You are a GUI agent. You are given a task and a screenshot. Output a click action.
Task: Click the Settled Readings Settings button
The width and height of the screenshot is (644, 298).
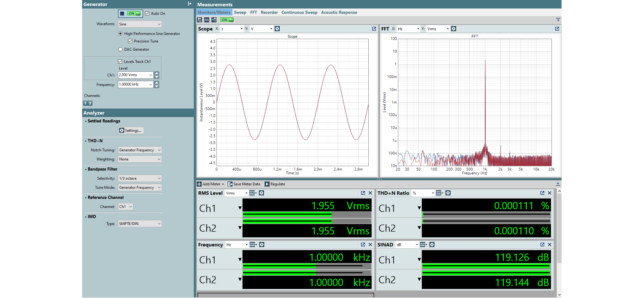pos(131,131)
